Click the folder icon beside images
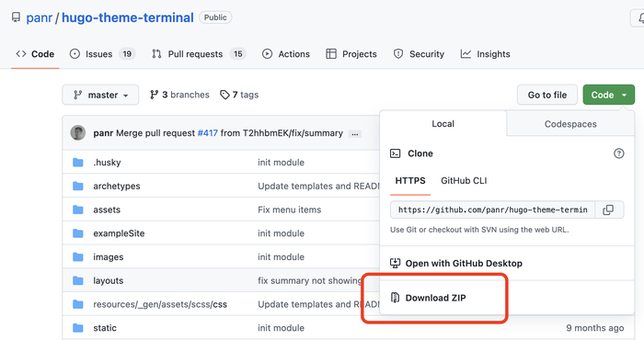The height and width of the screenshot is (340, 644). pos(78,257)
